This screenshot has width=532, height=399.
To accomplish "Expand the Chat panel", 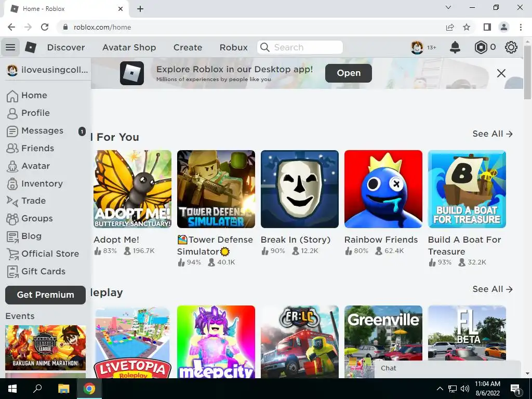I will coord(447,368).
